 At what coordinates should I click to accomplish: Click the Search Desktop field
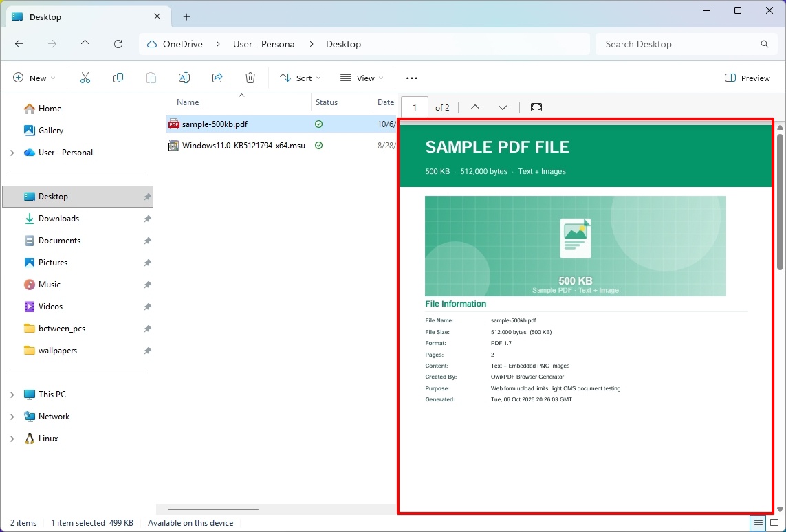(x=687, y=44)
